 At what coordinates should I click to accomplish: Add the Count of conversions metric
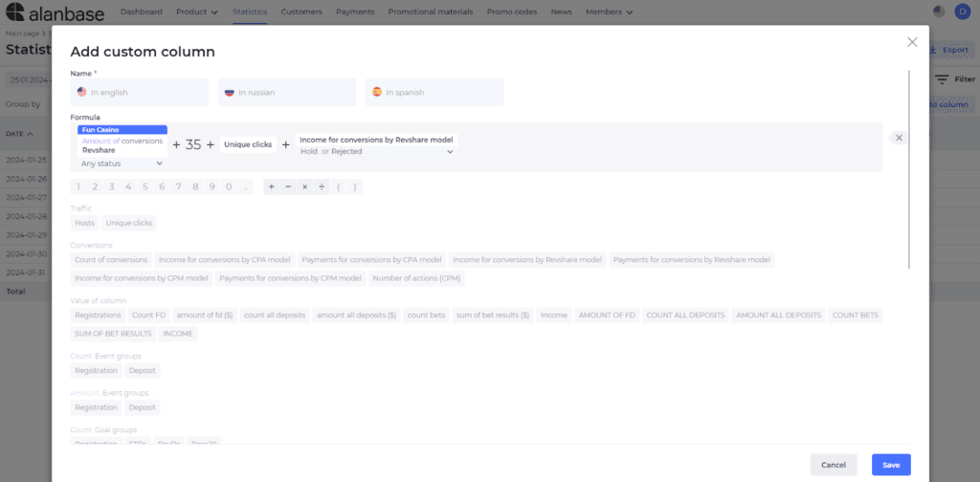(111, 260)
